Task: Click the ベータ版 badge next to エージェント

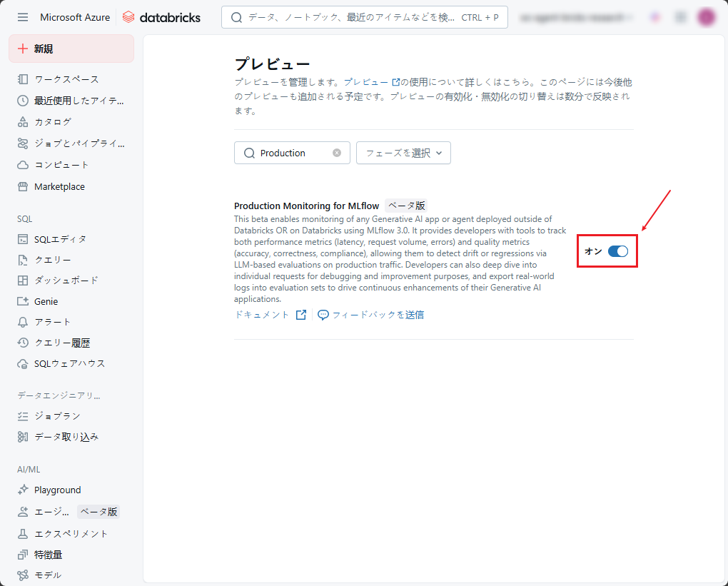Action: click(x=99, y=512)
